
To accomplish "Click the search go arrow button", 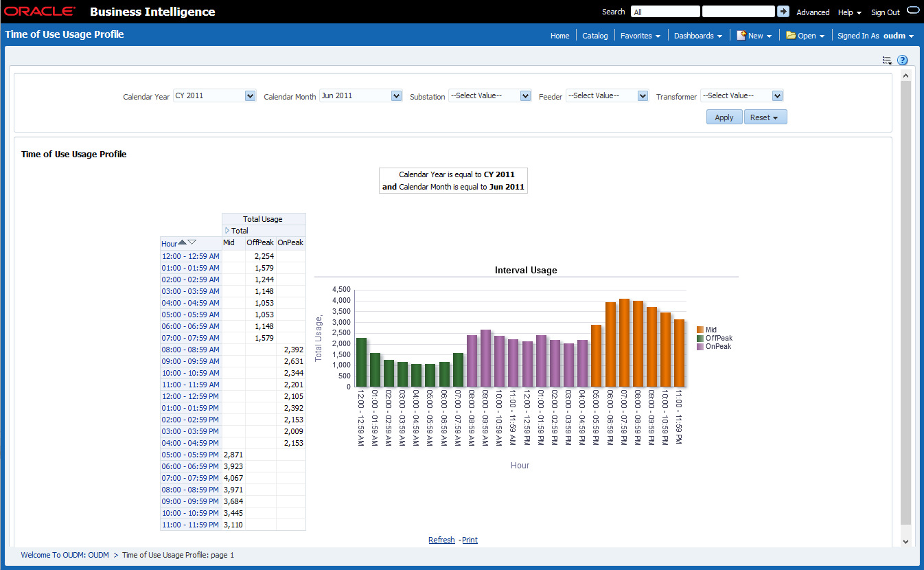I will [783, 12].
